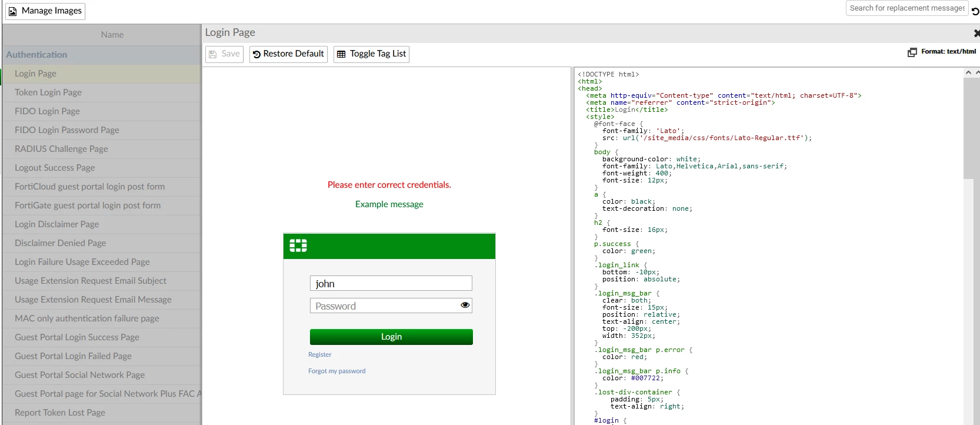Click the logo in the green header
The height and width of the screenshot is (425, 980).
tap(298, 245)
